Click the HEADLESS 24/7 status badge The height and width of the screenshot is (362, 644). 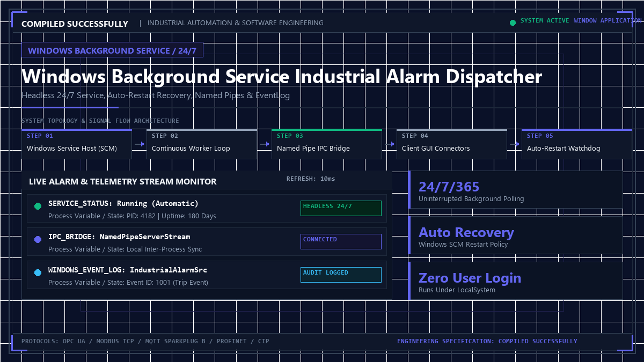tap(341, 208)
